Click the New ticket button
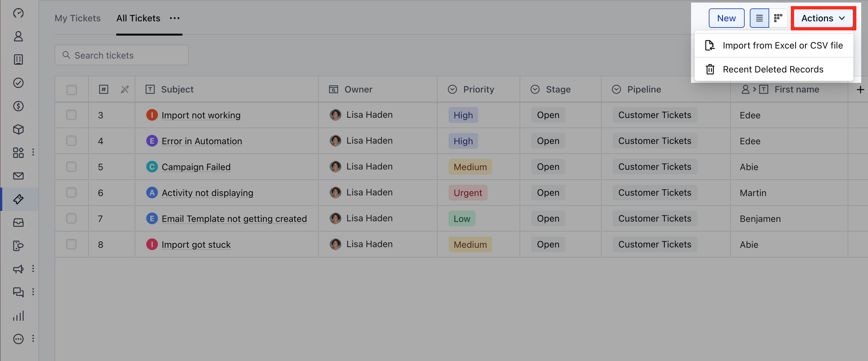The width and height of the screenshot is (868, 361). point(727,18)
